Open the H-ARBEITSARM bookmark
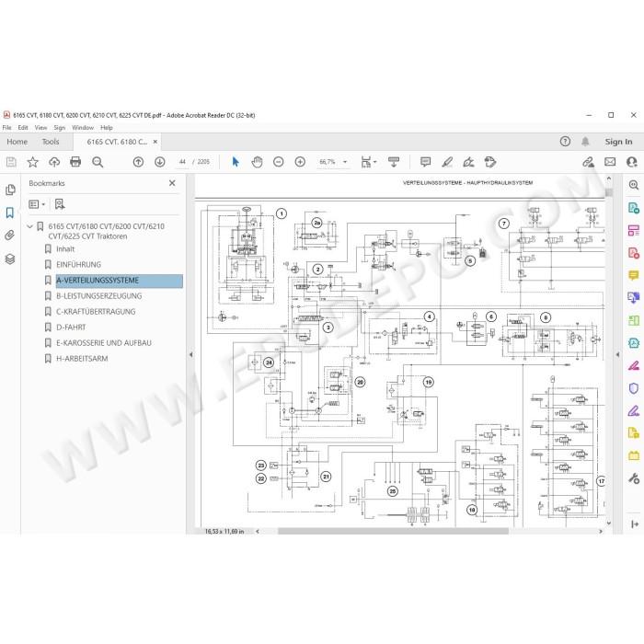This screenshot has height=644, width=644. 82,358
